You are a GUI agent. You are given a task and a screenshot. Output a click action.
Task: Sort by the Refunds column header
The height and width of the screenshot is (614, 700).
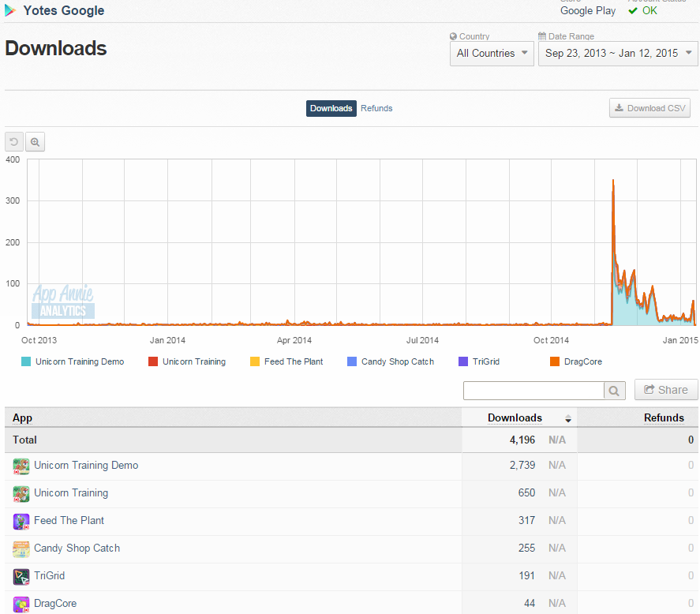[x=664, y=418]
